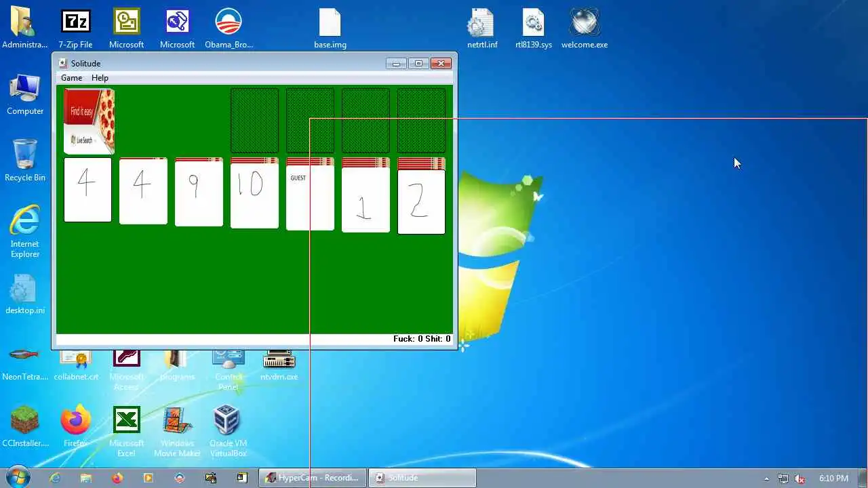Select the Recycle Bin icon

point(25,161)
